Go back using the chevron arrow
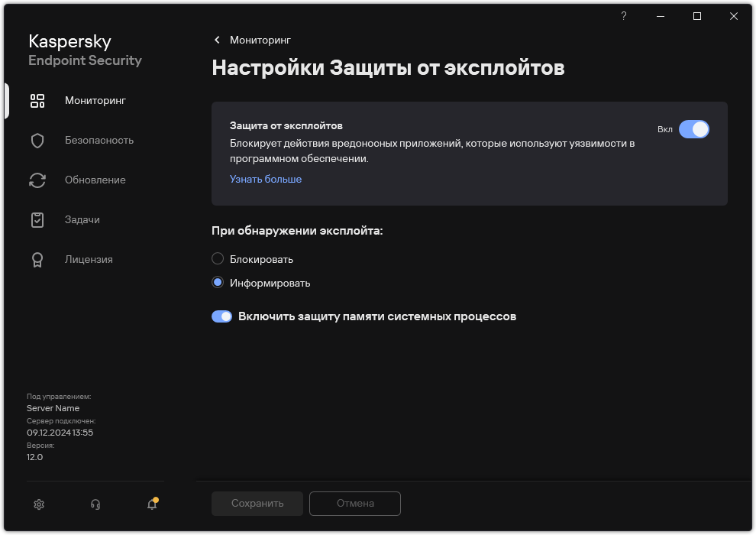 point(217,40)
